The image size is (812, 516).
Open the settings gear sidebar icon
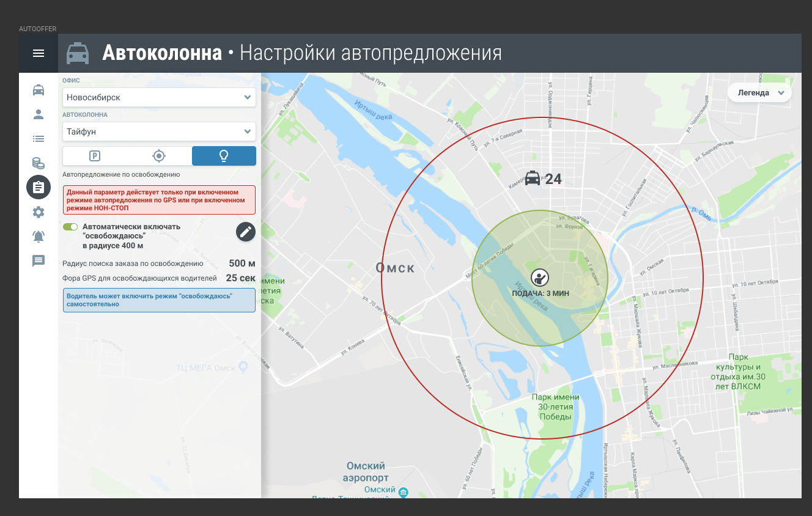point(39,212)
